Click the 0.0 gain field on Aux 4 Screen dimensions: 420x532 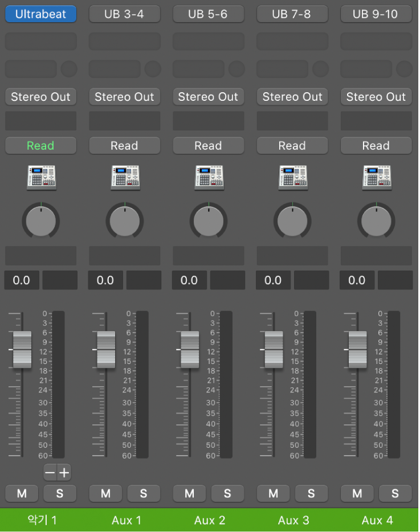[357, 280]
